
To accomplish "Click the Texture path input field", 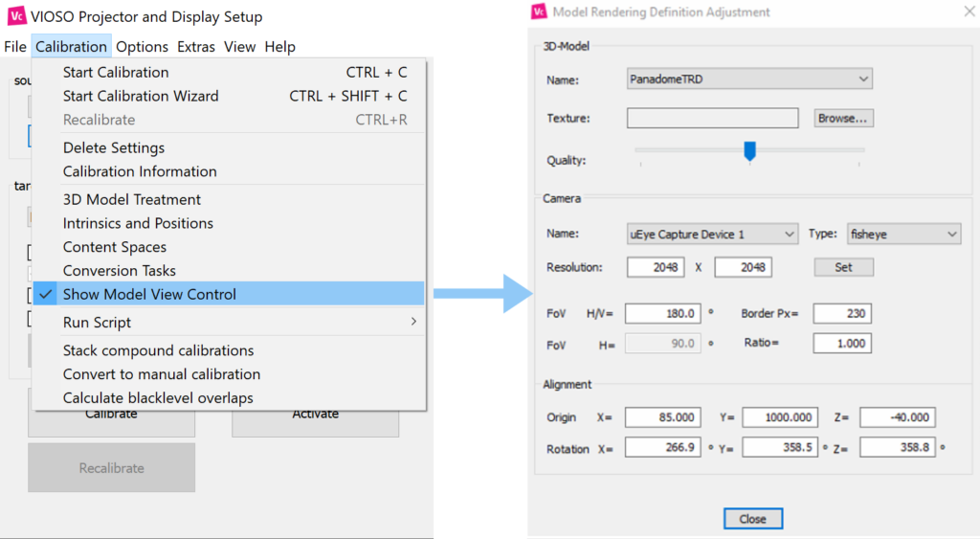I will (x=712, y=118).
